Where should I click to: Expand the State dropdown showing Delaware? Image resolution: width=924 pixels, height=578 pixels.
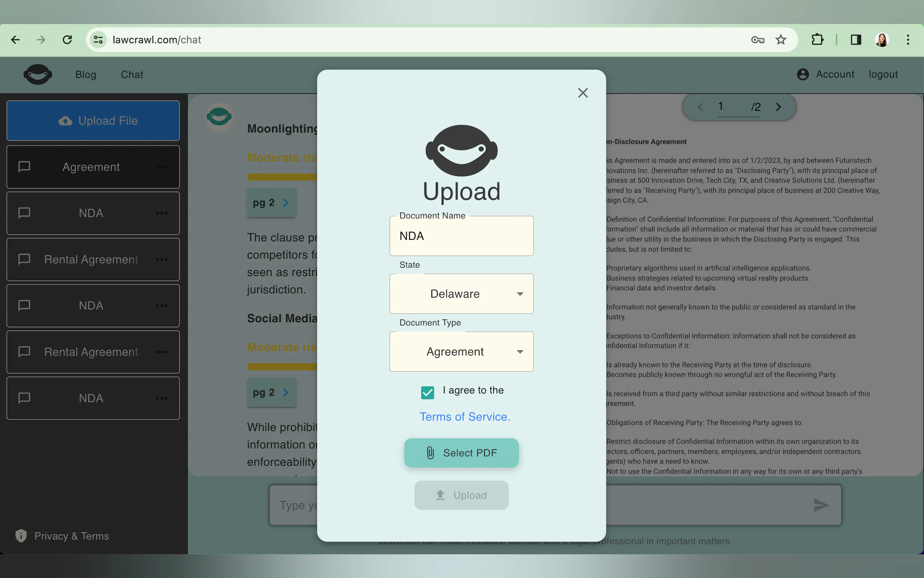(461, 294)
